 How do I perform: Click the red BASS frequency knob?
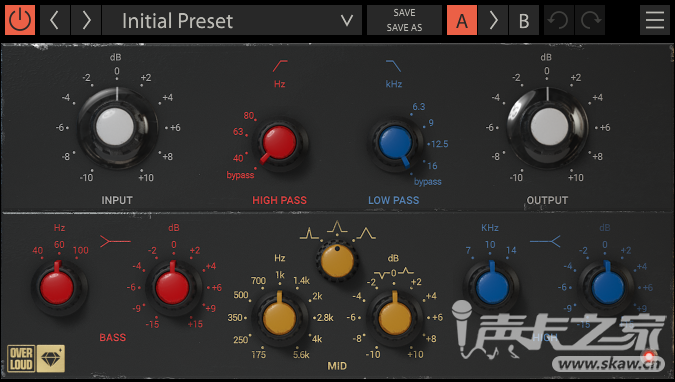coord(57,287)
